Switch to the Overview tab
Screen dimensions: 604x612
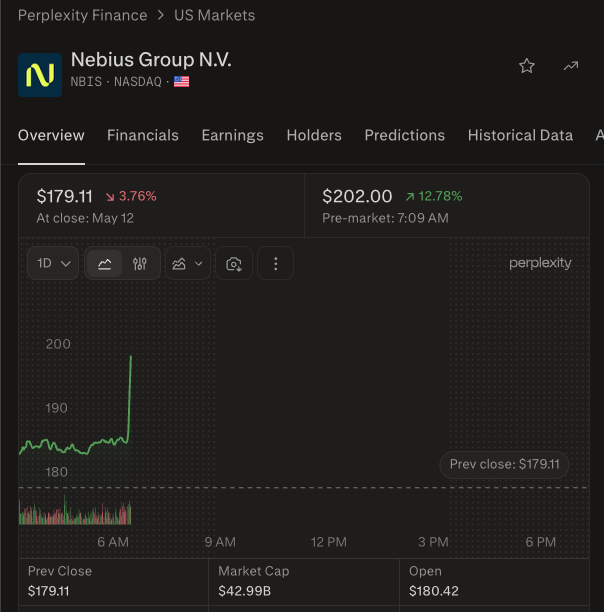click(x=51, y=135)
